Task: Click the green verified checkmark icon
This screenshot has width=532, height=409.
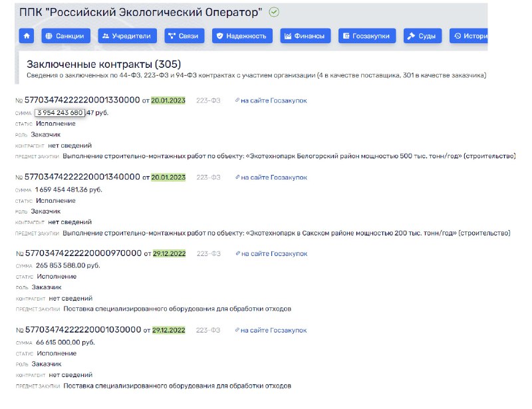Action: coord(274,13)
